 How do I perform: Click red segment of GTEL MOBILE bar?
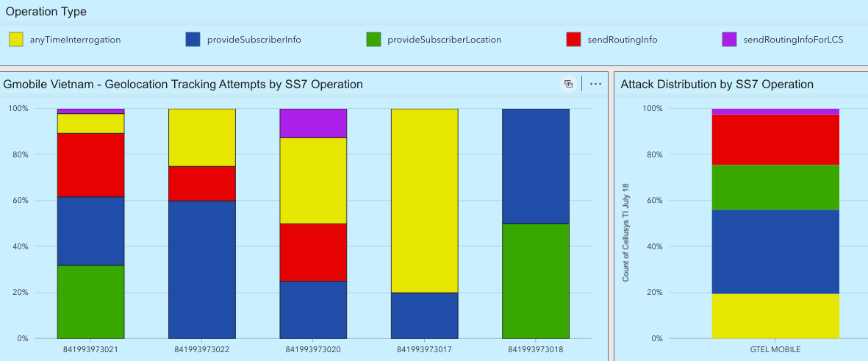(775, 140)
